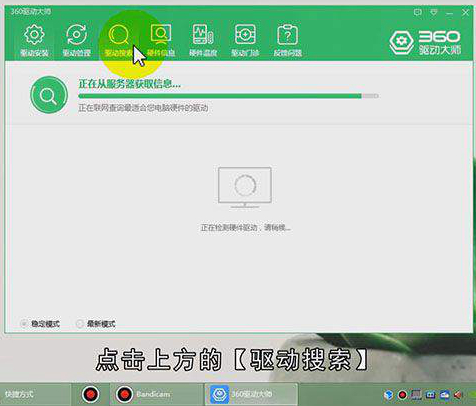Viewport: 476px width, 406px height.
Task: Open the title bar main menu dropdown icon
Action: 434,13
